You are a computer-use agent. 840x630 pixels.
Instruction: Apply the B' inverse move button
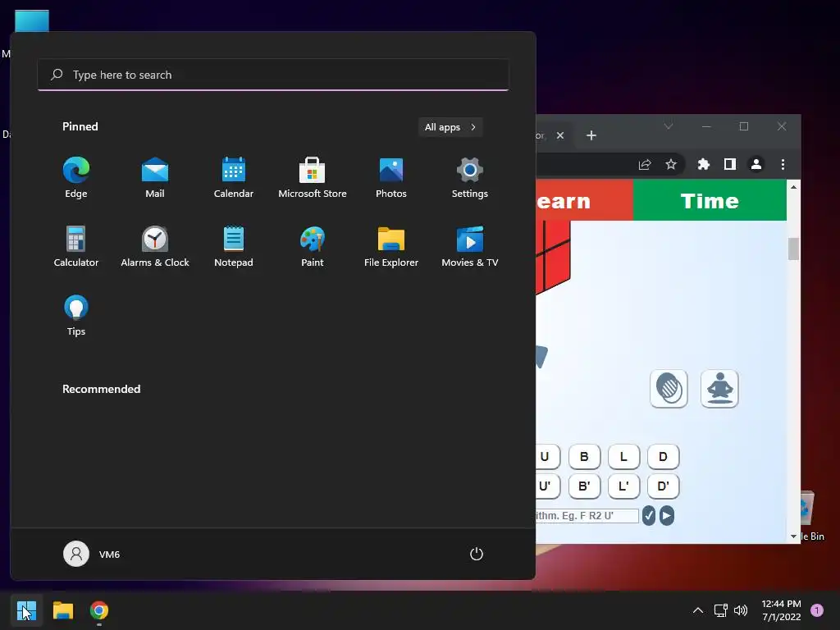[x=584, y=486]
